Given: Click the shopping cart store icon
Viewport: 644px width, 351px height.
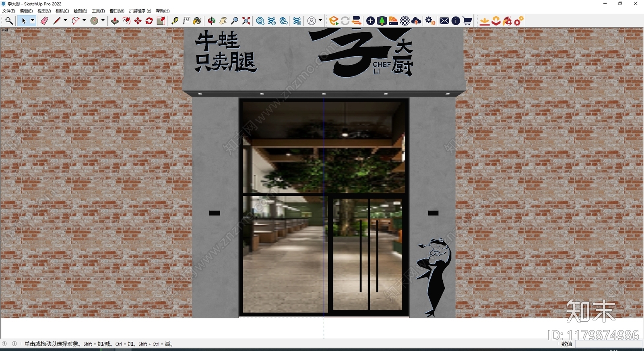Looking at the screenshot, I should [467, 21].
